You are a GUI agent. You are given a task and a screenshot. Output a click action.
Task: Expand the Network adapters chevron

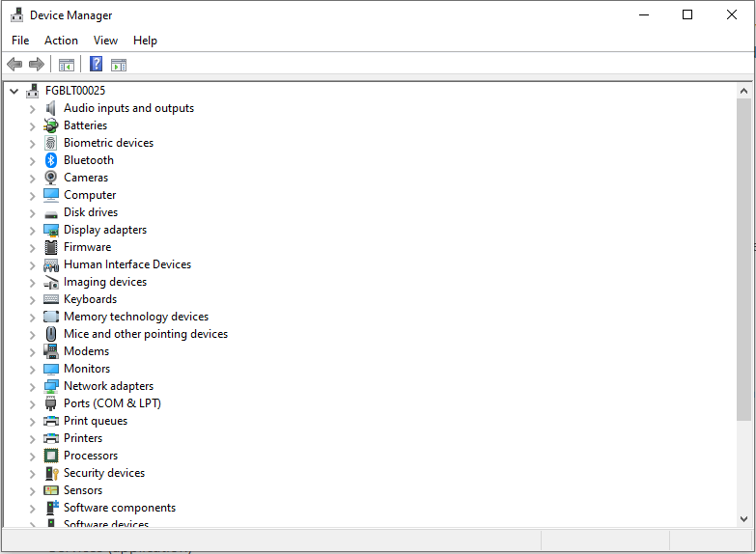point(32,387)
